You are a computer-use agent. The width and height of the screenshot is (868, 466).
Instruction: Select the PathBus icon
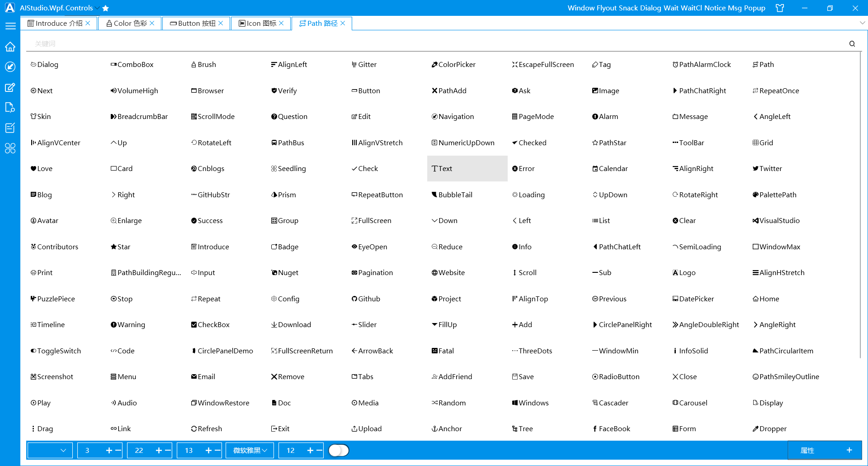(x=288, y=143)
